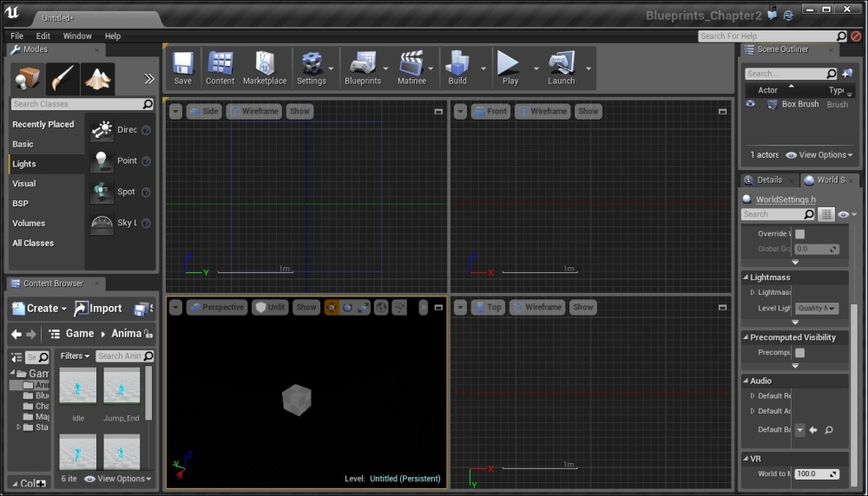
Task: Toggle visibility of Box Brush actor
Action: [751, 104]
